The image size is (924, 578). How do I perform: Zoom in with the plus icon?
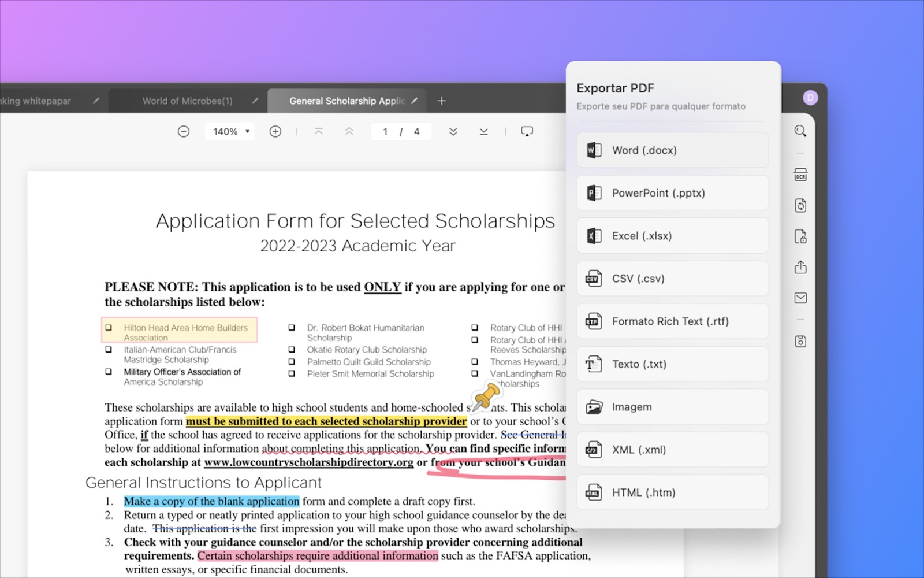point(275,132)
